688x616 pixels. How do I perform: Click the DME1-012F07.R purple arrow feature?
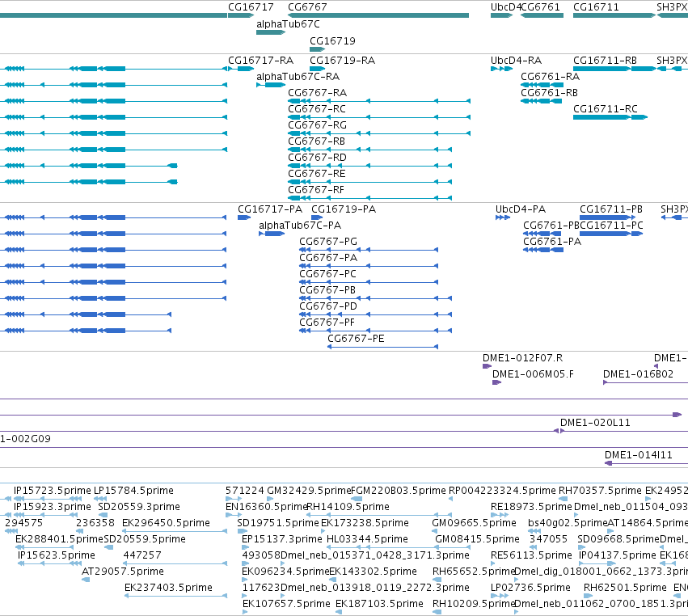point(487,366)
